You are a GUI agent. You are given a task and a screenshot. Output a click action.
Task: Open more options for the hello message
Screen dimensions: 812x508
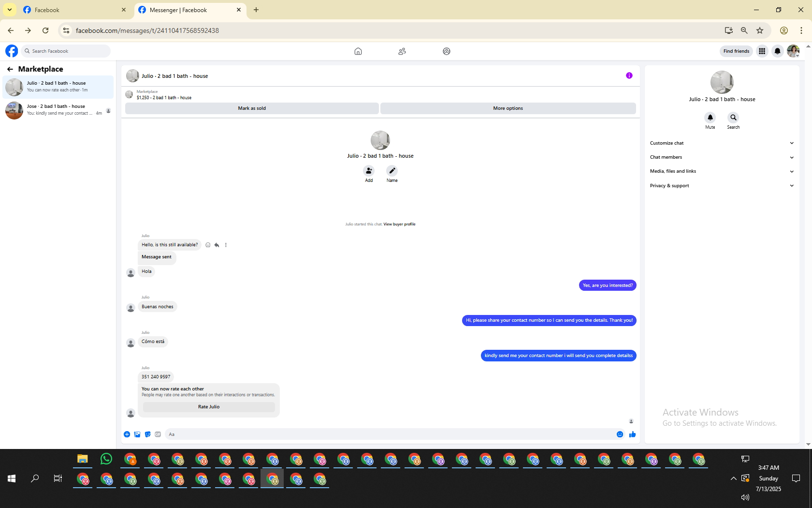(226, 245)
